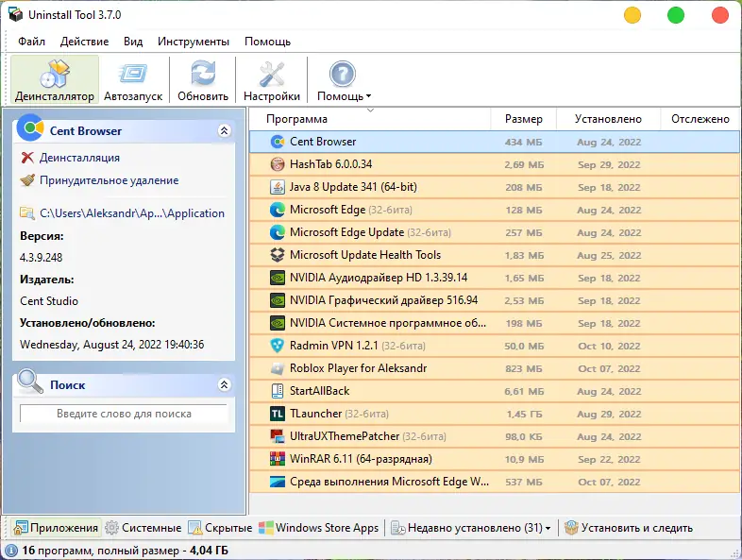
Task: Select NVIDIA Графический драйвер 516.94 icon
Action: 278,300
